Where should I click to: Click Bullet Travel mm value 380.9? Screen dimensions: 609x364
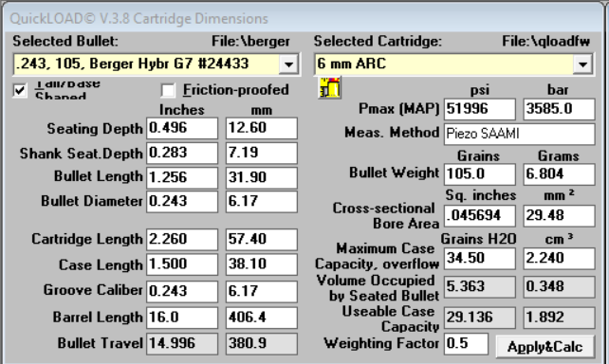[x=262, y=343]
